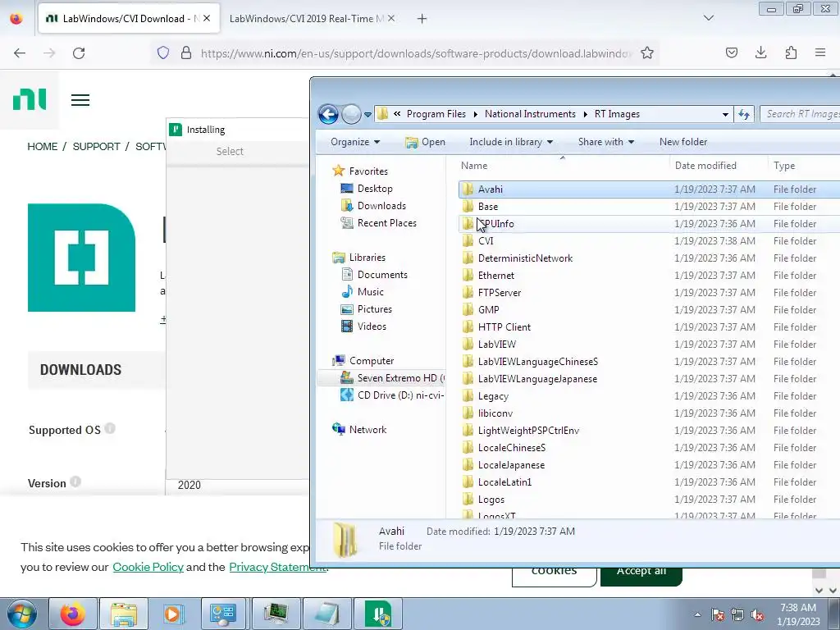Image resolution: width=840 pixels, height=630 pixels.
Task: Click the Version info icon
Action: click(75, 482)
